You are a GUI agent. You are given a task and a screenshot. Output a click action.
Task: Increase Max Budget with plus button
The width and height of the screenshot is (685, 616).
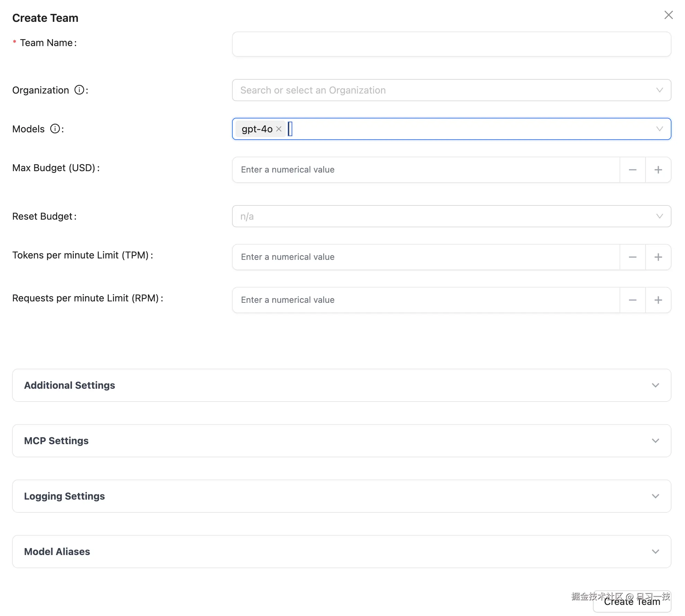tap(658, 170)
